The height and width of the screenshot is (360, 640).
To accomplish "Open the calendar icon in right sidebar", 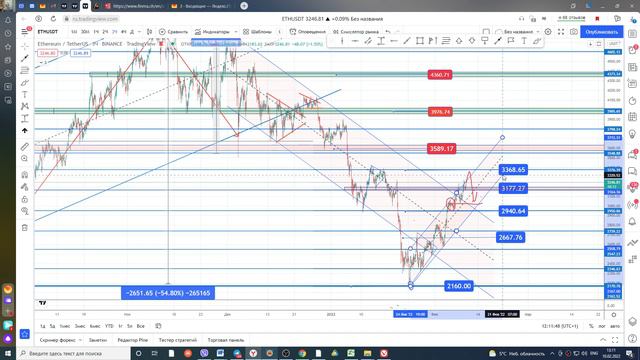I will coord(632,117).
